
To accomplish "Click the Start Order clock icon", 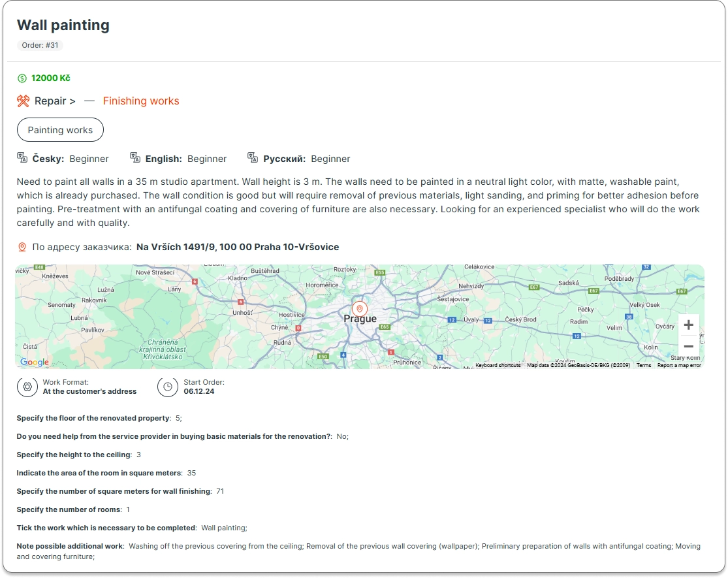I will click(168, 387).
